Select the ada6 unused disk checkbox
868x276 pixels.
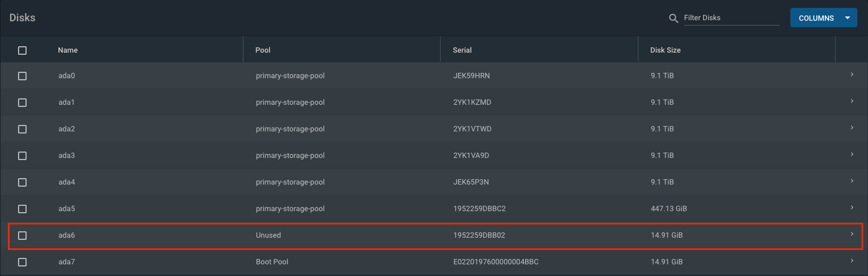tap(22, 236)
